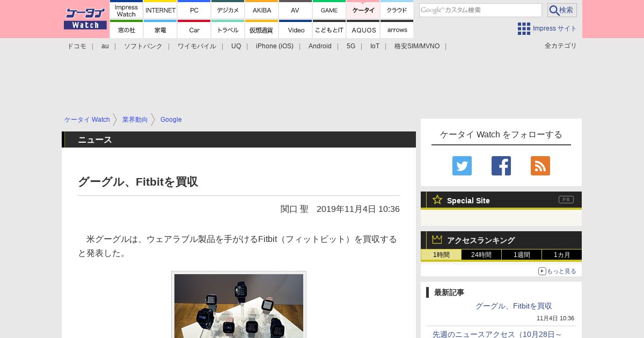Click the article title グーグル、Fitbitを買収
This screenshot has width=644, height=338.
138,182
